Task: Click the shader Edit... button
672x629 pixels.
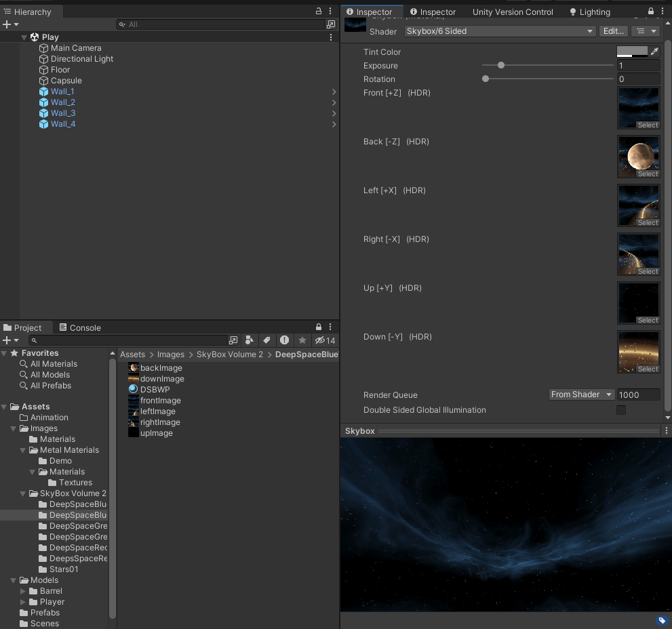Action: point(613,31)
